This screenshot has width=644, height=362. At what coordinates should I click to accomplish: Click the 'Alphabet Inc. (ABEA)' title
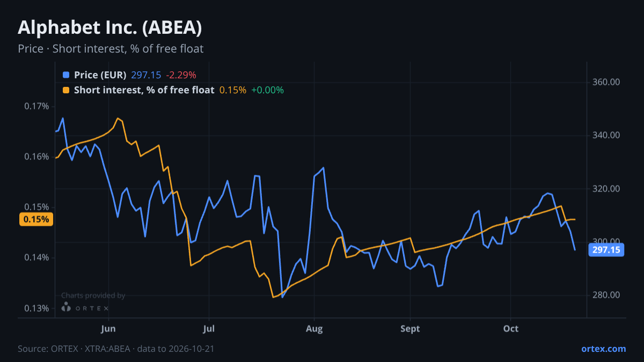click(110, 27)
